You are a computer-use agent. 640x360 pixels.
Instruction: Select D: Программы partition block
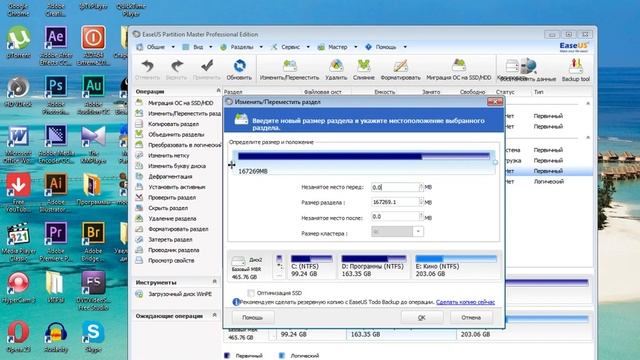373,266
